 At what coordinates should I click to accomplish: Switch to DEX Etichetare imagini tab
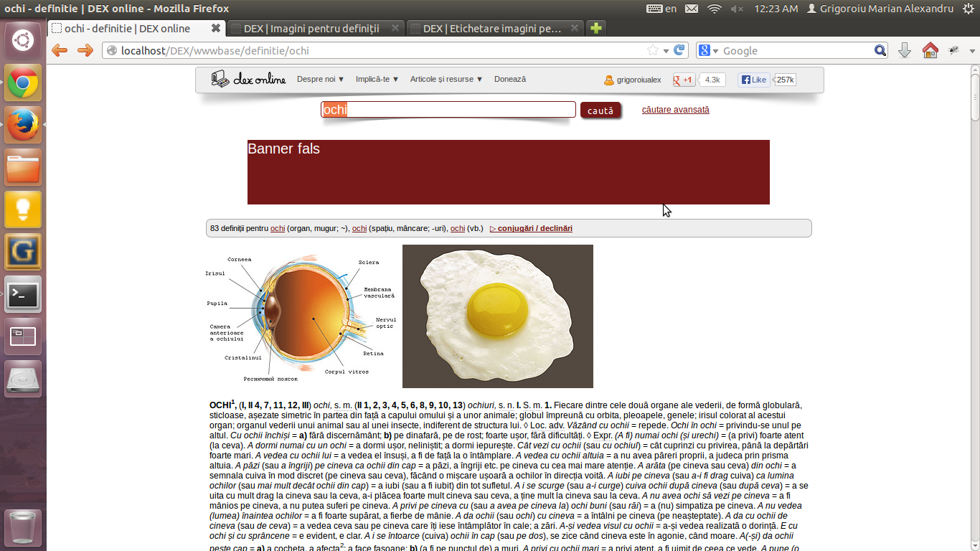[x=495, y=29]
